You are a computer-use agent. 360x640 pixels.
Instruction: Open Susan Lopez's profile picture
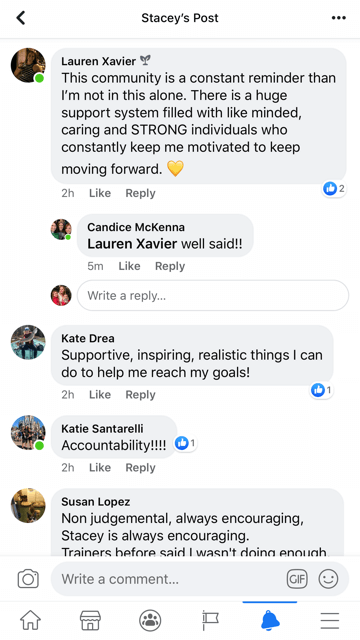(28, 505)
